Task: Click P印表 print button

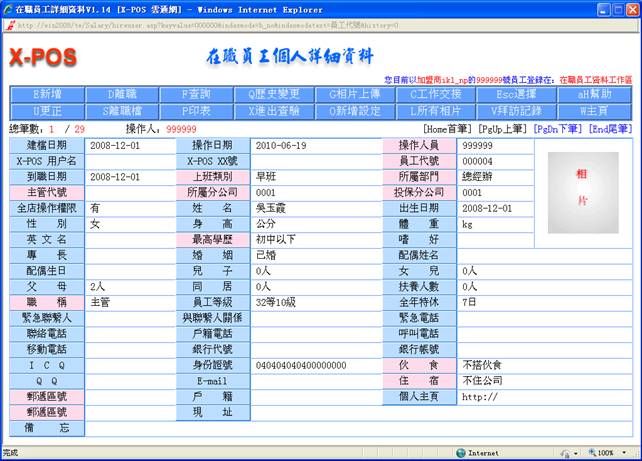Action: click(x=195, y=110)
